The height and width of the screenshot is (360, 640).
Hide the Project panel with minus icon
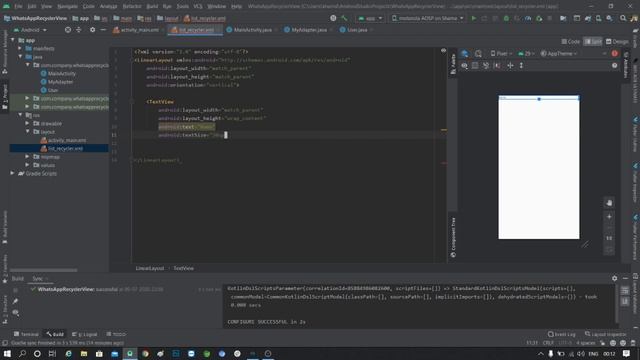tap(103, 30)
